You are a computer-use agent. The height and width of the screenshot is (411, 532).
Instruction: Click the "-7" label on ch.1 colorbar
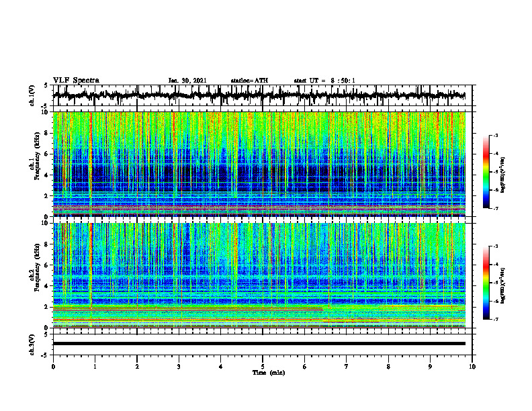tap(496, 208)
